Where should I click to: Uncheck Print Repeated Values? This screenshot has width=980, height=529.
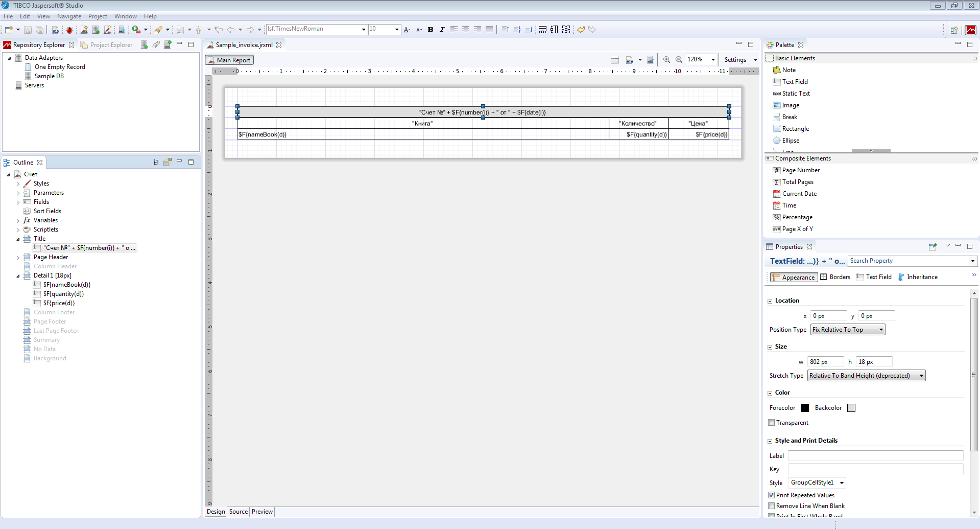(772, 495)
